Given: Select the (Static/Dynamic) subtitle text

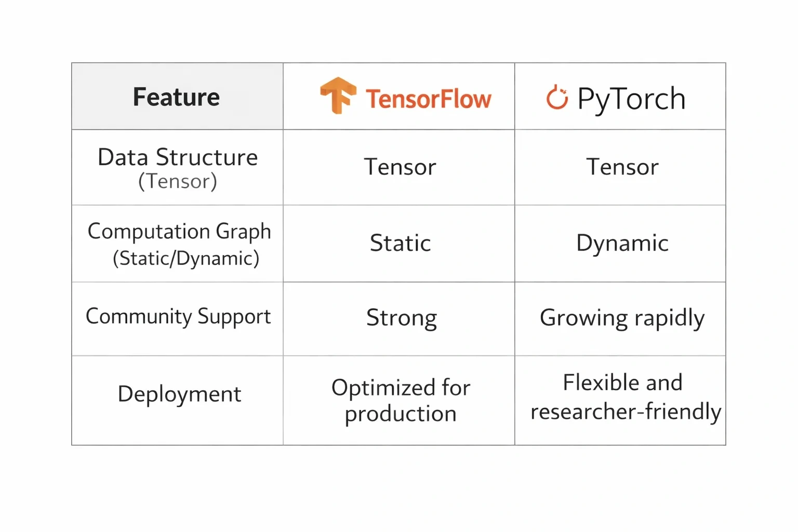Looking at the screenshot, I should [186, 258].
